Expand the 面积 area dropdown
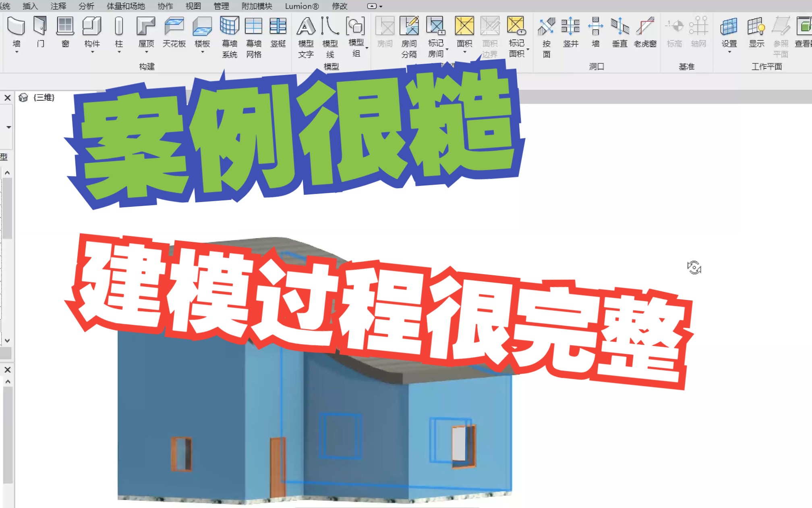The image size is (812, 508). coord(464,52)
